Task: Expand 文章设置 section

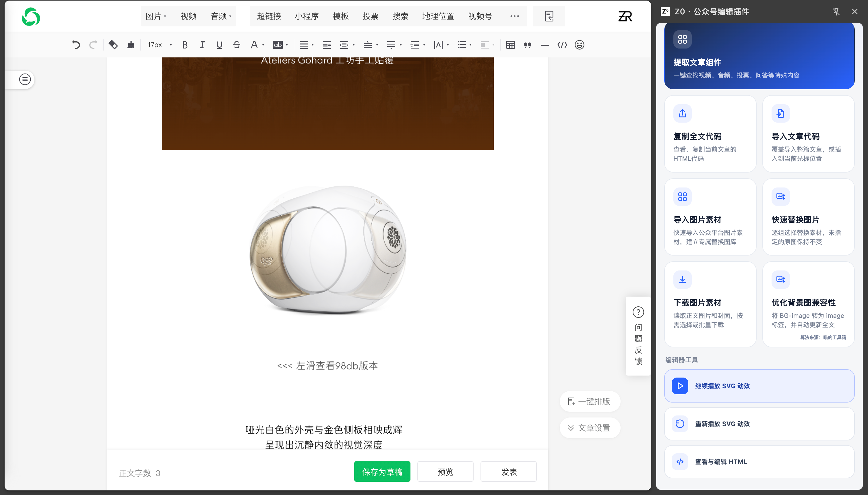Action: [x=590, y=428]
